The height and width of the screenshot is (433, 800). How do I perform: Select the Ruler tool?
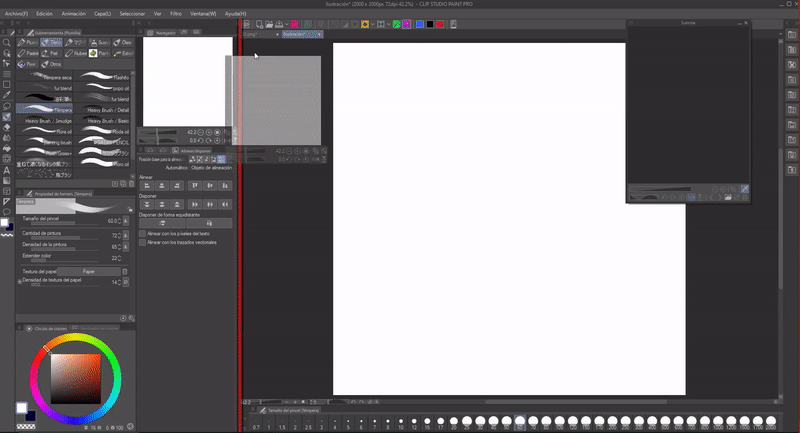tap(7, 201)
